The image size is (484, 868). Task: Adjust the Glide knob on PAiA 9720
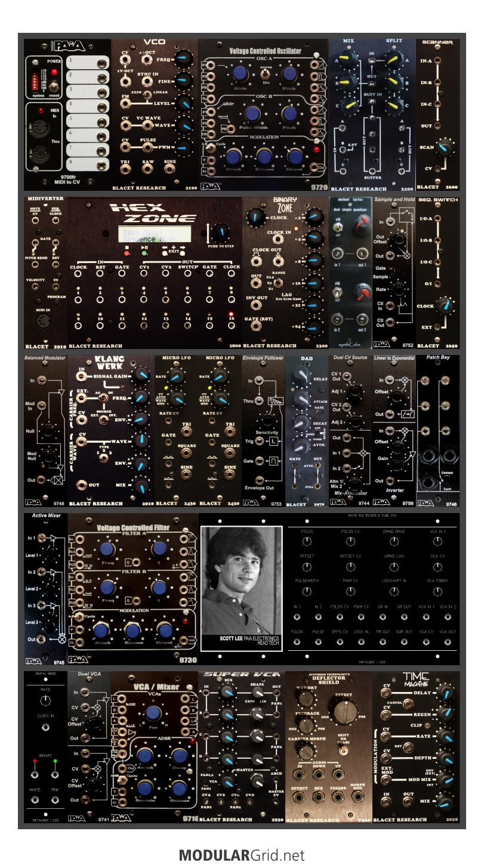click(x=240, y=74)
